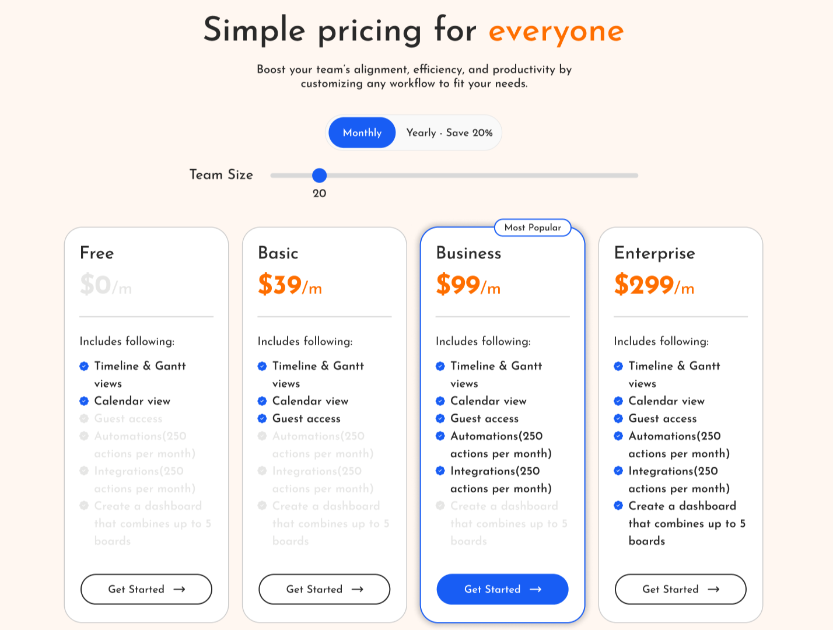The image size is (840, 630).
Task: Click Get Started on the Free plan
Action: pos(146,589)
